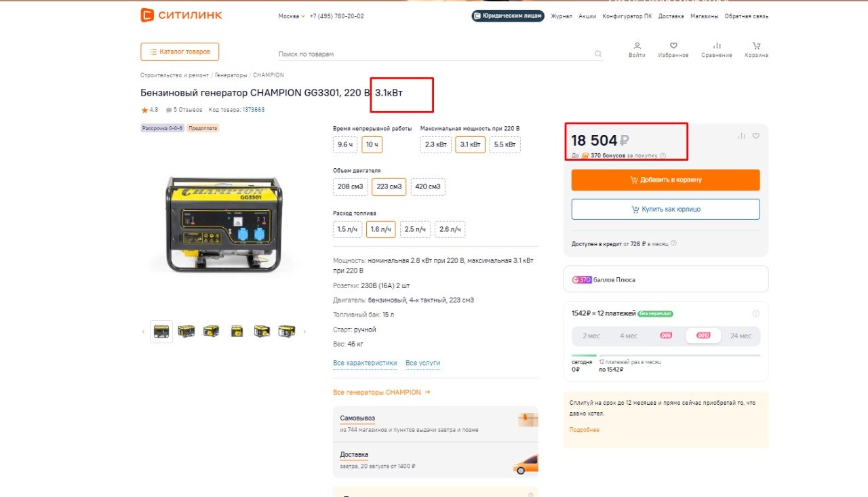Open the Акции menu item

(x=587, y=16)
